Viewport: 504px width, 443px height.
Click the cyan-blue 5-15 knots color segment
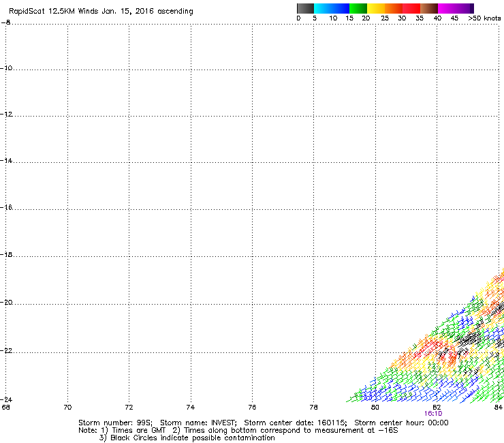tap(332, 8)
